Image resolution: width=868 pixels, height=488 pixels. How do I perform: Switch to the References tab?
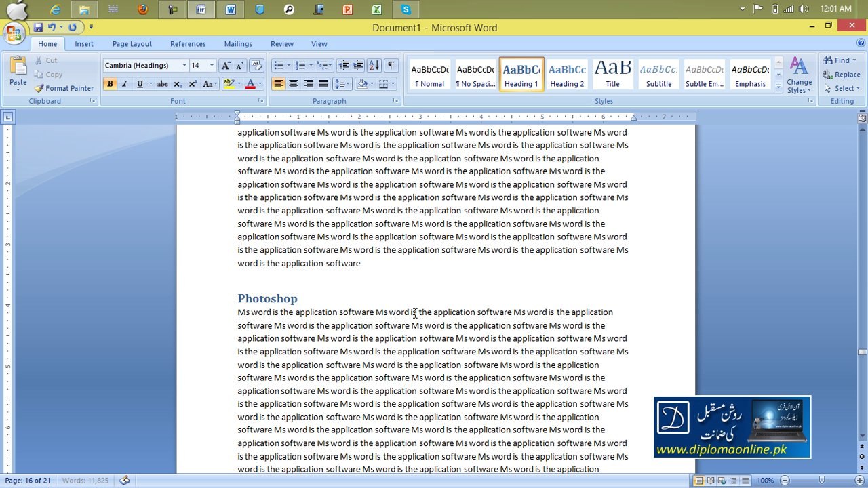[188, 44]
